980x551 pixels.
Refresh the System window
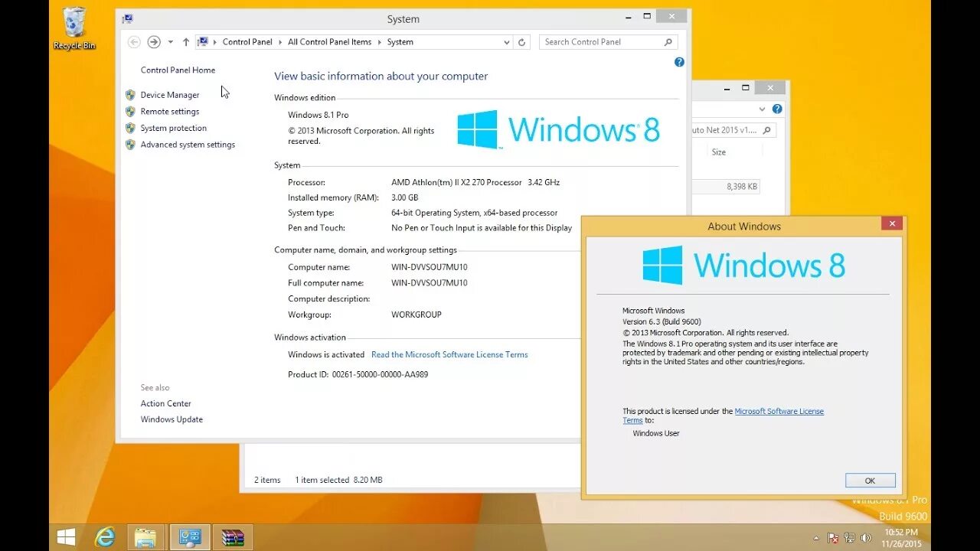point(522,43)
